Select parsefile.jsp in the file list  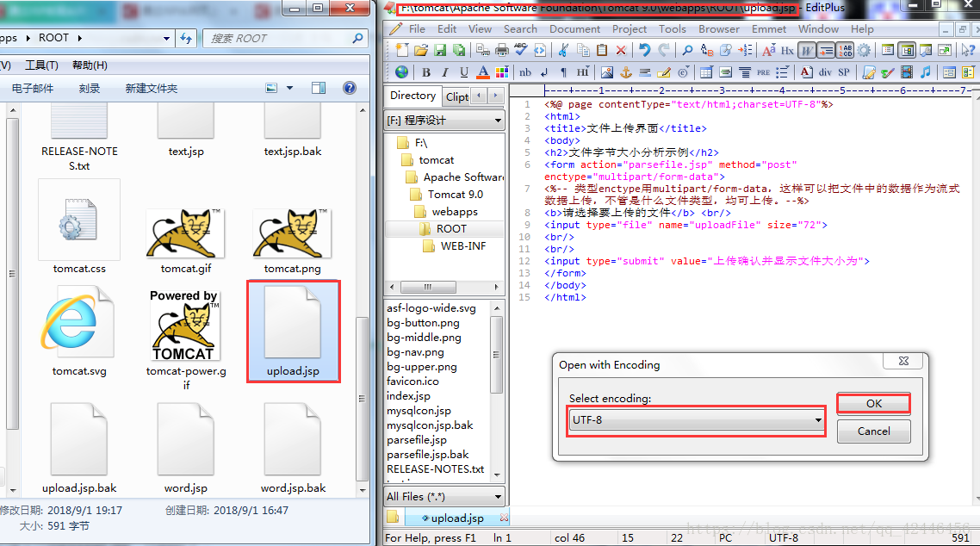click(417, 440)
